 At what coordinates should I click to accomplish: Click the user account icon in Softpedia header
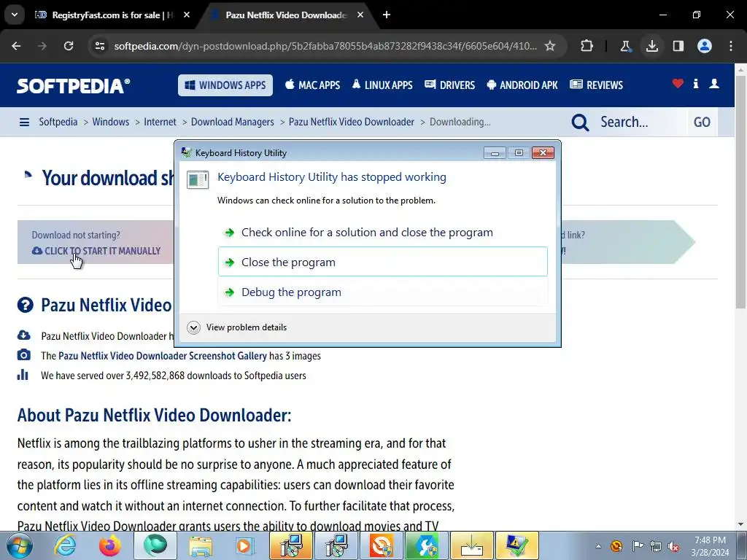pos(714,84)
